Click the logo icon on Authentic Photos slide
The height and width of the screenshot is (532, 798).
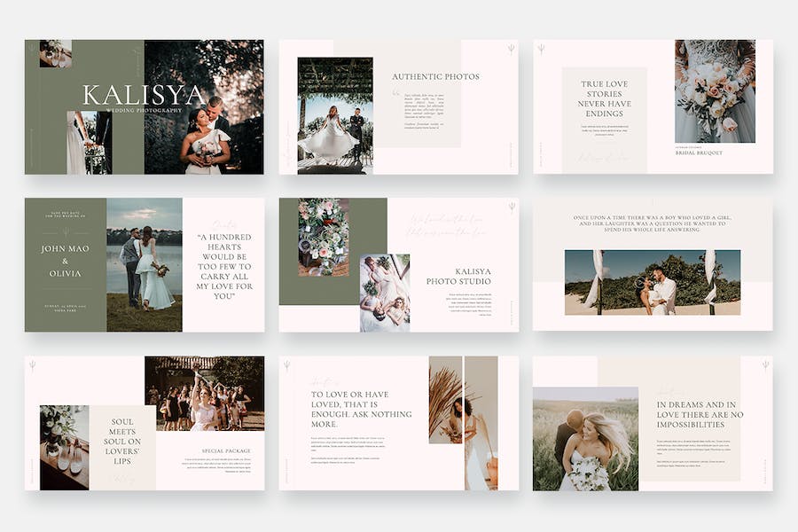[x=511, y=49]
